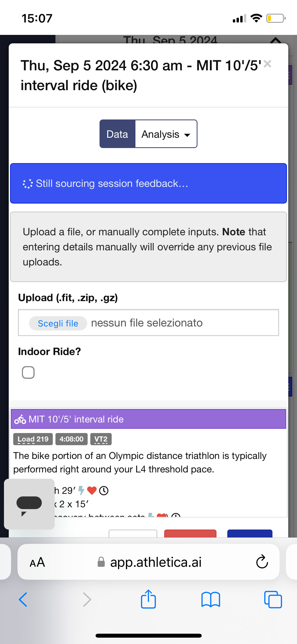The width and height of the screenshot is (297, 644).
Task: Reload the page in Safari
Action: coord(262,562)
